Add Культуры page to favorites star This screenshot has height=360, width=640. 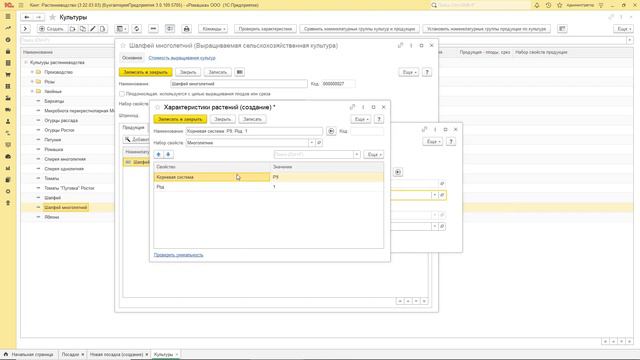[52, 17]
